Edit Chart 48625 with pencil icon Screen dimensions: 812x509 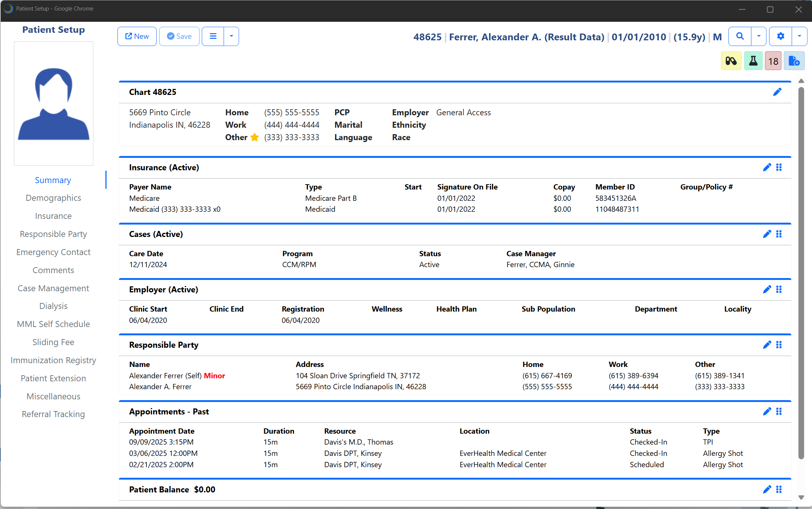pos(777,92)
